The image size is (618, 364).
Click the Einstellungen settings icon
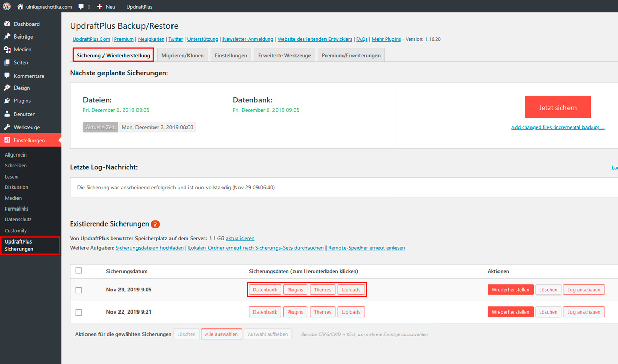[x=7, y=140]
